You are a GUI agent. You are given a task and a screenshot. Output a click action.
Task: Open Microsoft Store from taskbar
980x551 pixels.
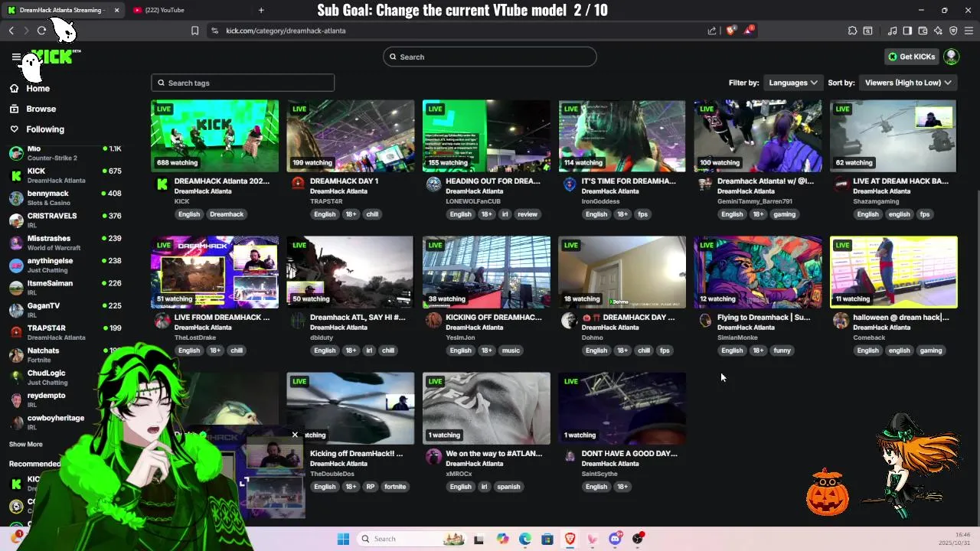pyautogui.click(x=547, y=539)
